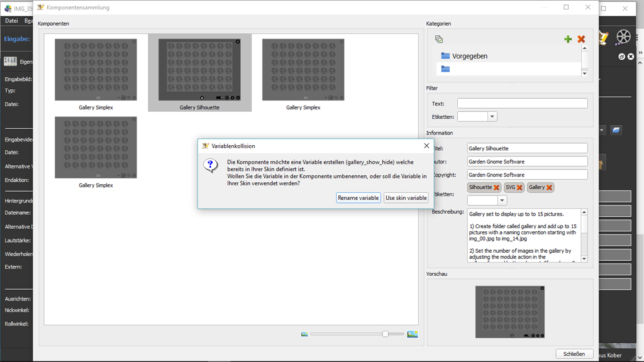
Task: Click the Schließen button
Action: (574, 354)
